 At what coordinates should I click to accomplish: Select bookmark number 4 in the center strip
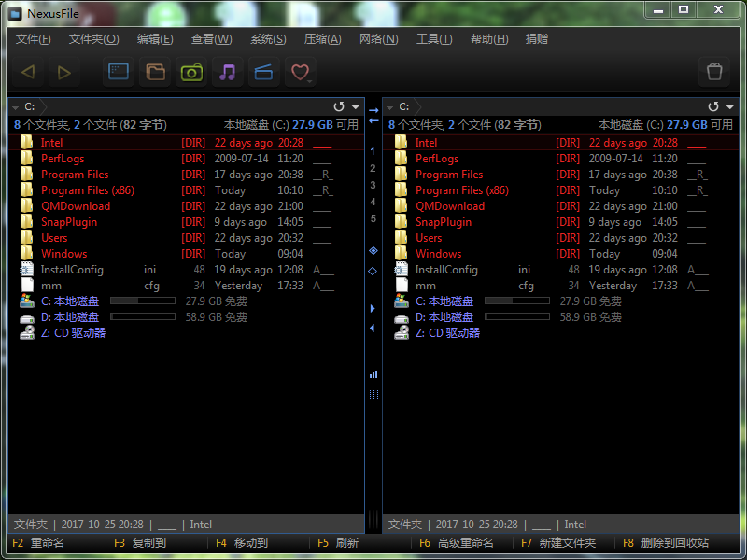pos(373,202)
